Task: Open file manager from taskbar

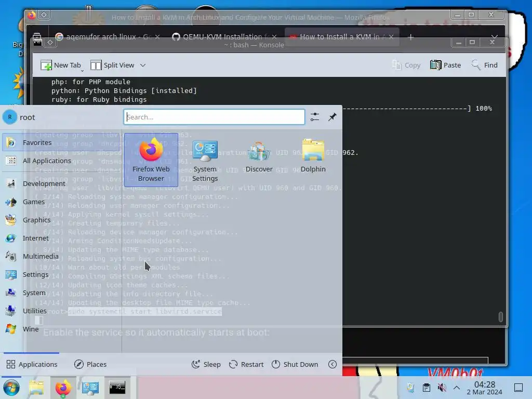Action: [36, 388]
